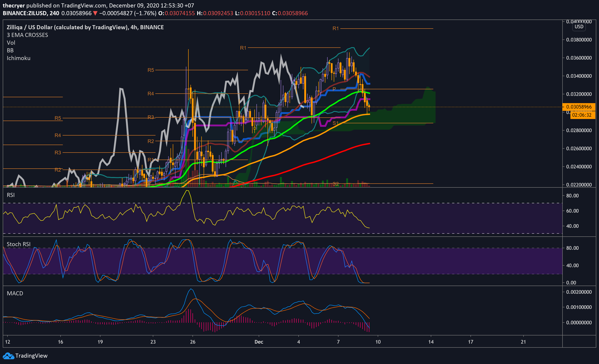599x364 pixels.
Task: Click the S2 pivot support label
Action: [336, 184]
